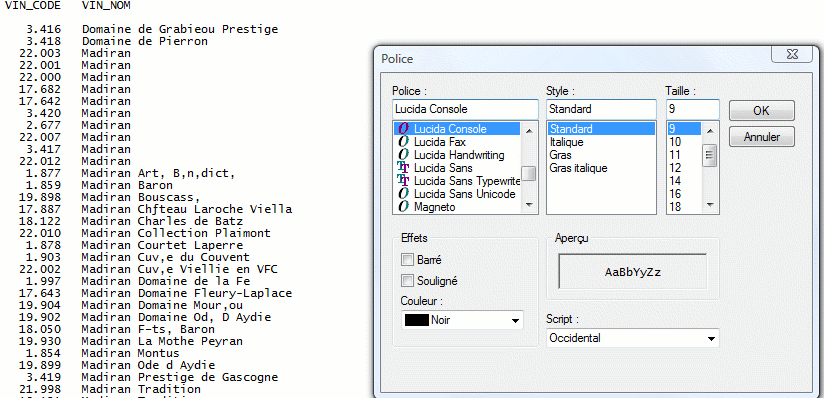
Task: Choose Lucida Sans Unicode font icon
Action: (404, 194)
